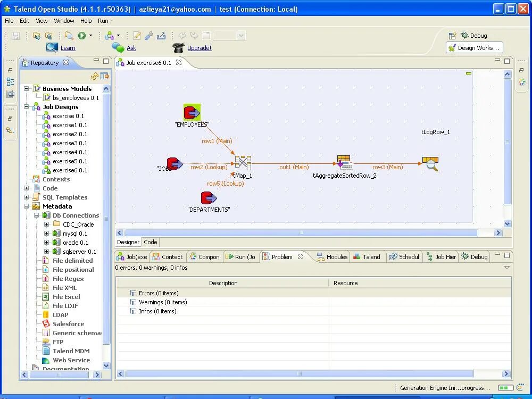Screen dimensions: 532x399
Task: Click the Repository refresh icon
Action: coord(95,76)
